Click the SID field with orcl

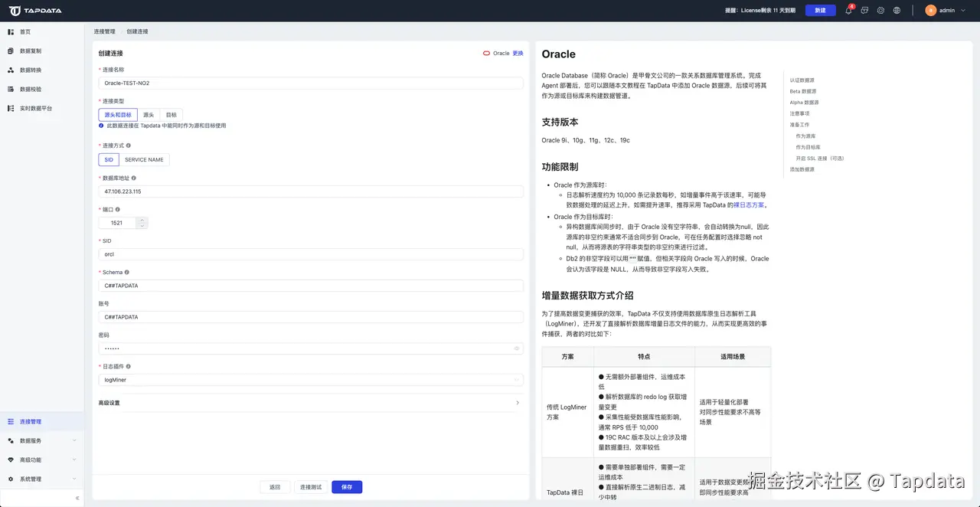311,254
